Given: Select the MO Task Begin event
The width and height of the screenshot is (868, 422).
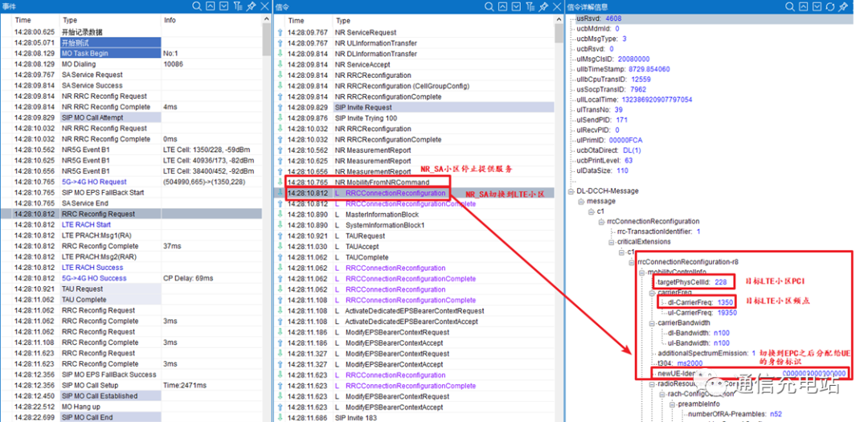Looking at the screenshot, I should (131, 54).
